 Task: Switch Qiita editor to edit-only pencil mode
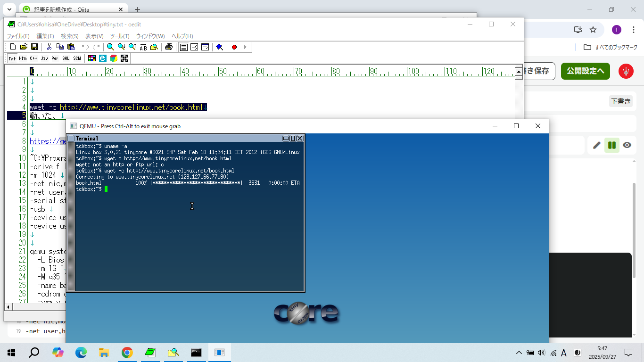tap(597, 145)
